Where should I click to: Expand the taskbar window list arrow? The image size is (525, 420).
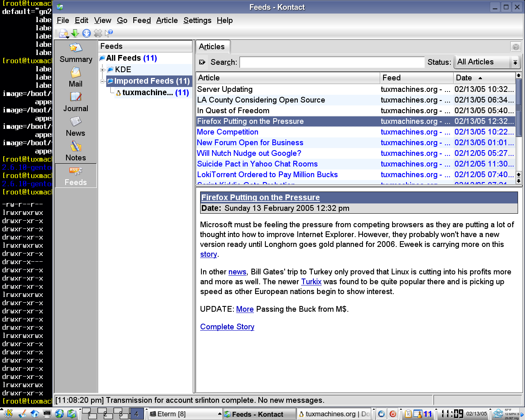pyautogui.click(x=220, y=414)
